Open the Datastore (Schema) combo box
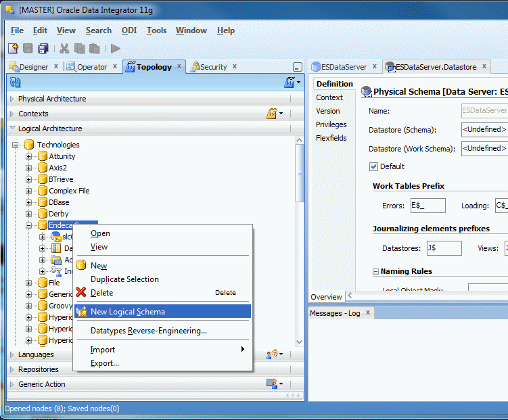Viewport: 508px width, 420px height. click(485, 130)
